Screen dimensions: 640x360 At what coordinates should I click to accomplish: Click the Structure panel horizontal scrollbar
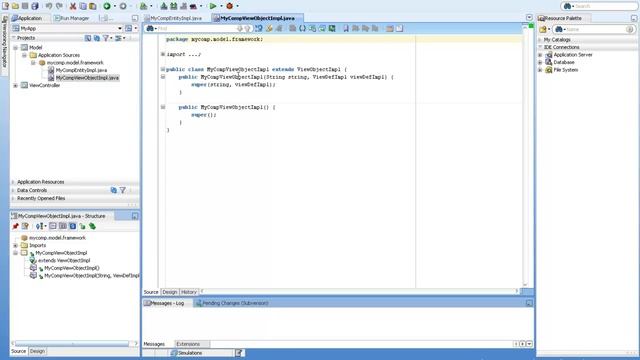tap(72, 344)
